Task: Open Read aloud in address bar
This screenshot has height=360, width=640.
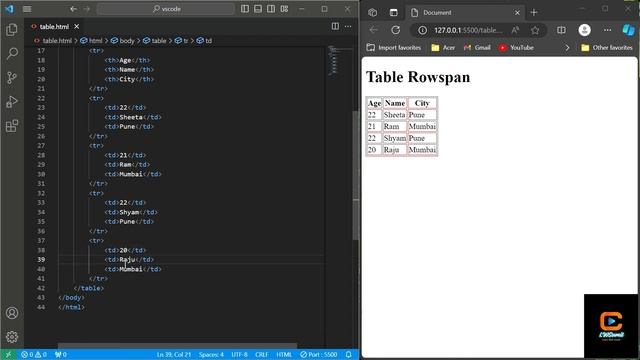Action: (x=515, y=30)
